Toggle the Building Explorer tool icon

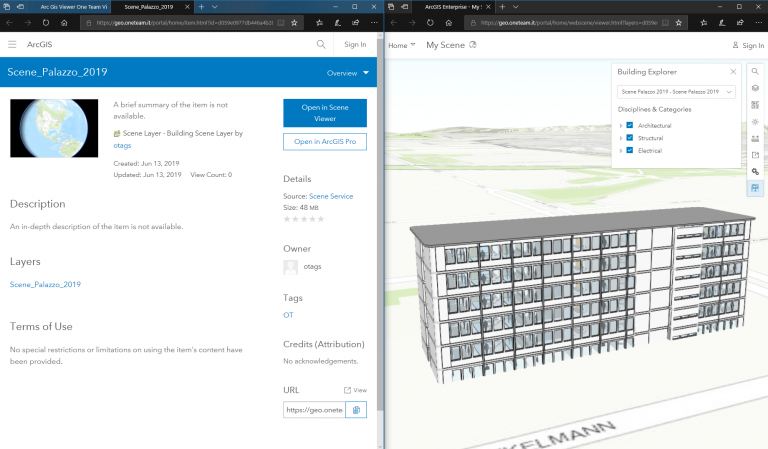pos(755,189)
